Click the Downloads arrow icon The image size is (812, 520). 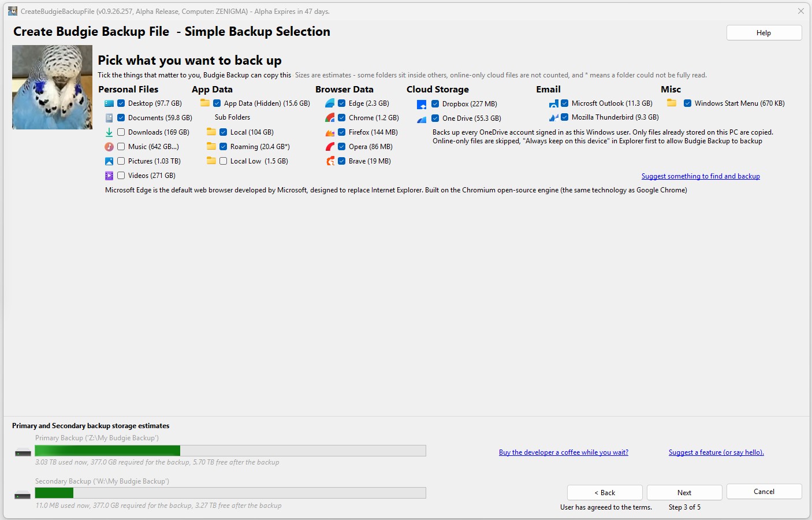click(109, 132)
